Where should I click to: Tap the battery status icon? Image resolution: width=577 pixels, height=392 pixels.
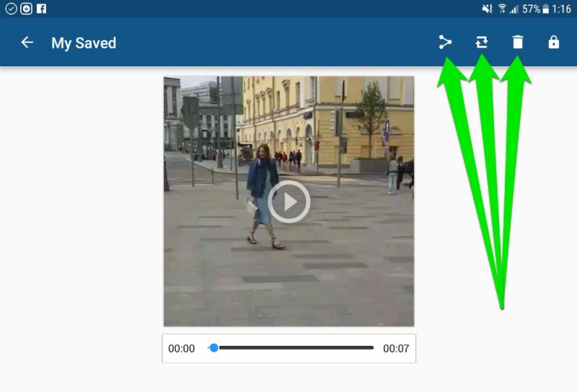coord(546,9)
